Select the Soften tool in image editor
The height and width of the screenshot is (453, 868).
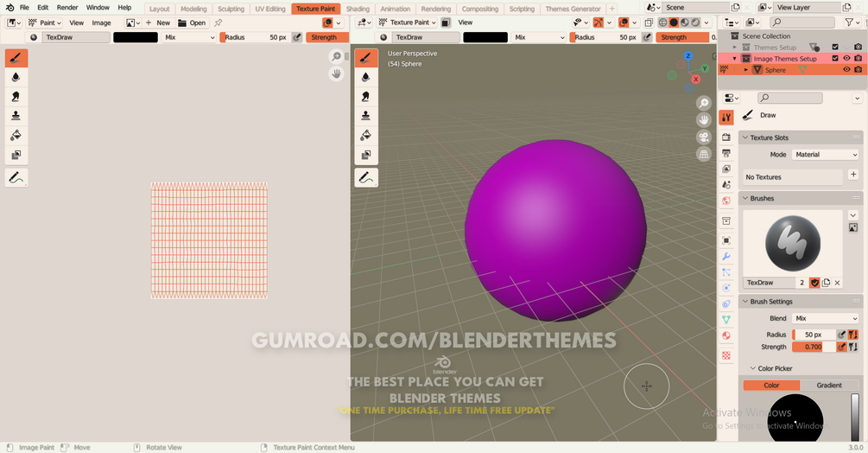(16, 77)
